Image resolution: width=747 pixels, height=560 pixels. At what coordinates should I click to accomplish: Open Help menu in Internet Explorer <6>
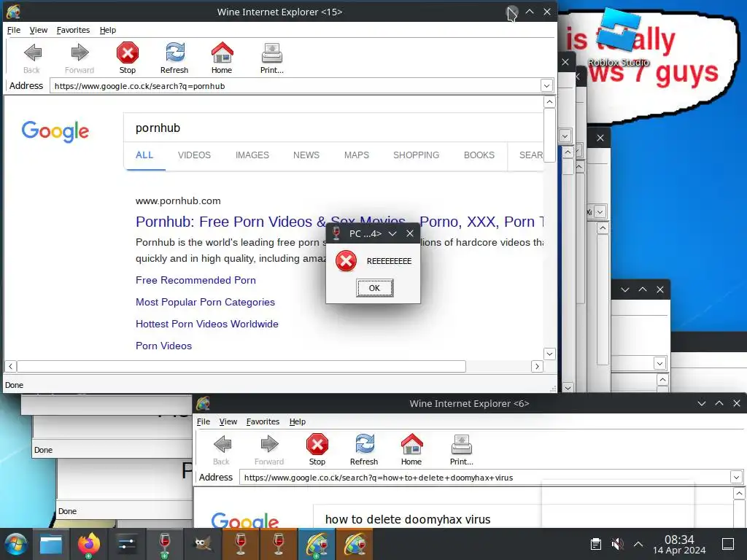[x=298, y=421]
